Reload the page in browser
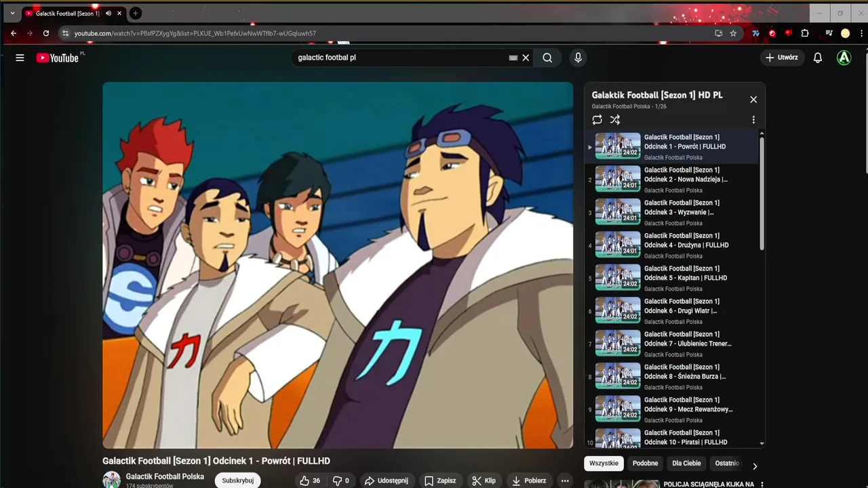The width and height of the screenshot is (868, 488). [46, 33]
